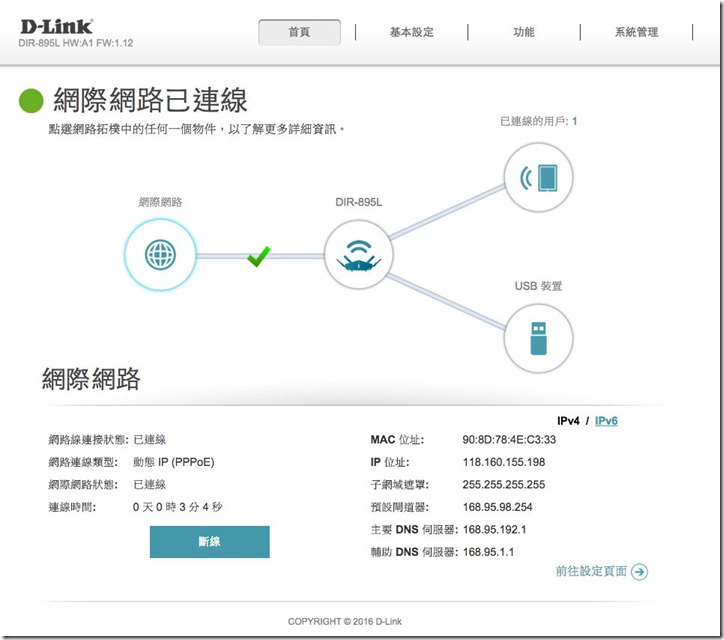The height and width of the screenshot is (640, 724).
Task: Click the COPYRIGHT © 2016 D-Link footer
Action: (344, 622)
